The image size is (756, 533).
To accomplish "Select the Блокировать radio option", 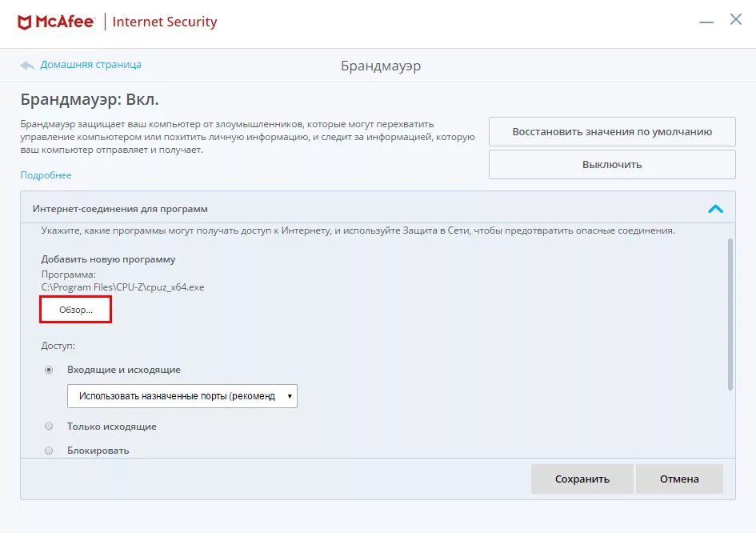I will click(49, 451).
